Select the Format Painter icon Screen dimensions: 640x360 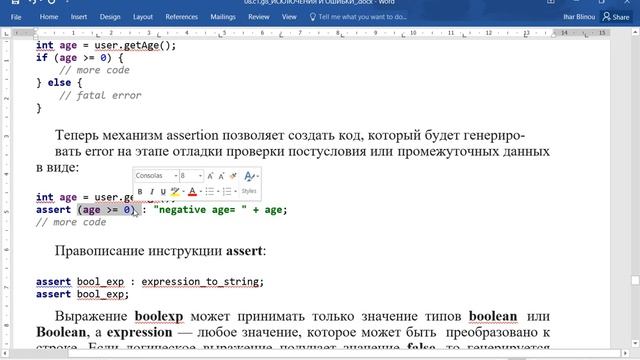coord(233,176)
